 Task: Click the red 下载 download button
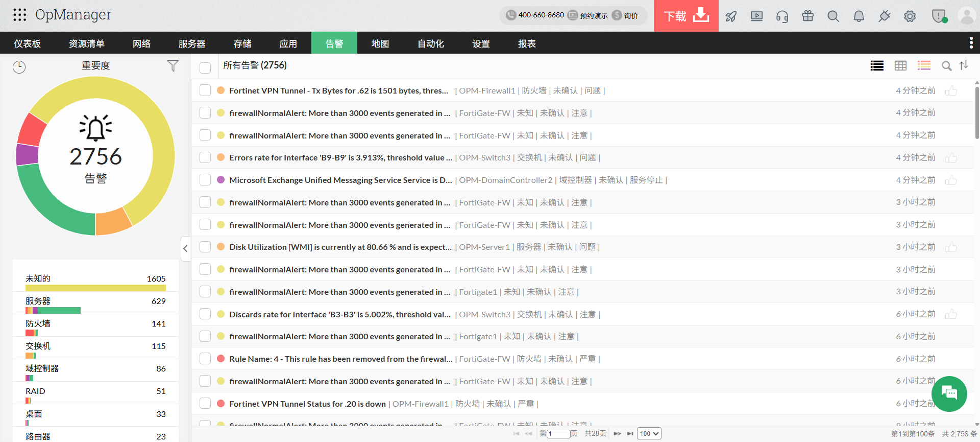686,16
